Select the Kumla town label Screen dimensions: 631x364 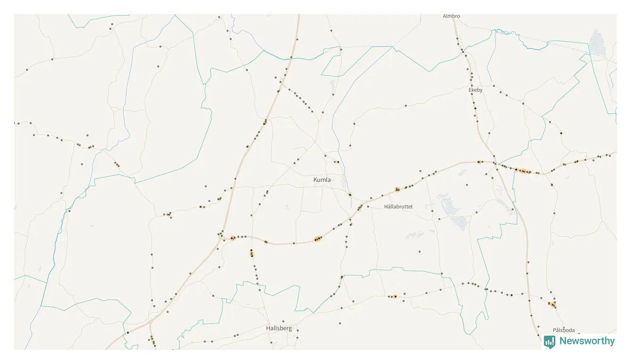pos(322,180)
